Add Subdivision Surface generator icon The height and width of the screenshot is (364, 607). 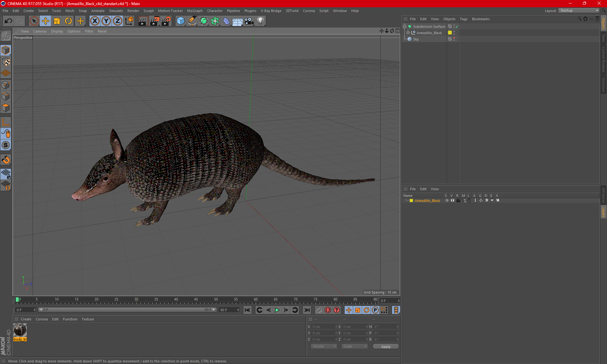[204, 21]
